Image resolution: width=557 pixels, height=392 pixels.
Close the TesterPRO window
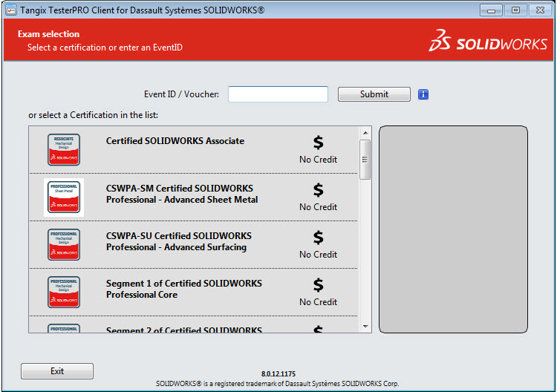coord(540,10)
